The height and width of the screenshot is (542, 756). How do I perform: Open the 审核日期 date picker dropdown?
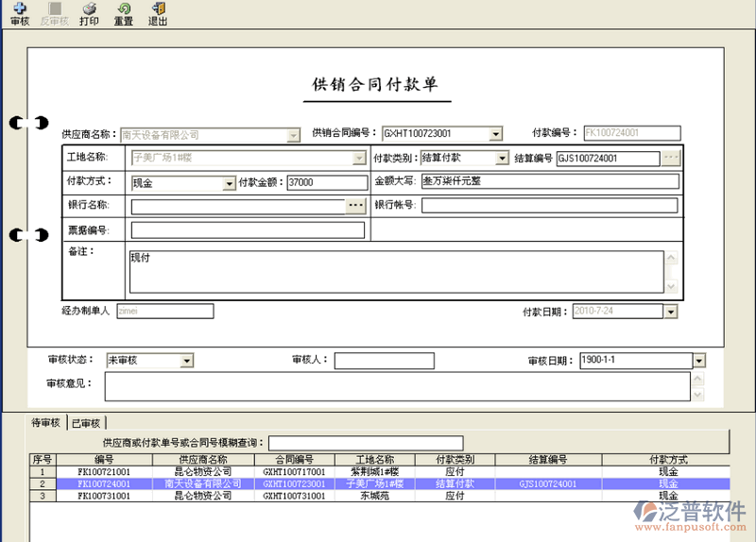tap(698, 361)
